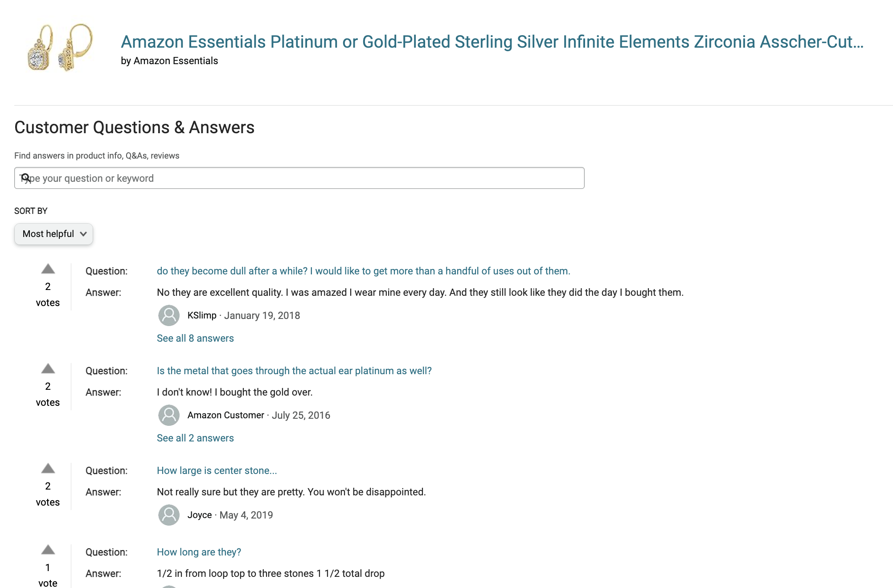The image size is (893, 588).
Task: Click the earrings product thumbnail
Action: click(60, 47)
